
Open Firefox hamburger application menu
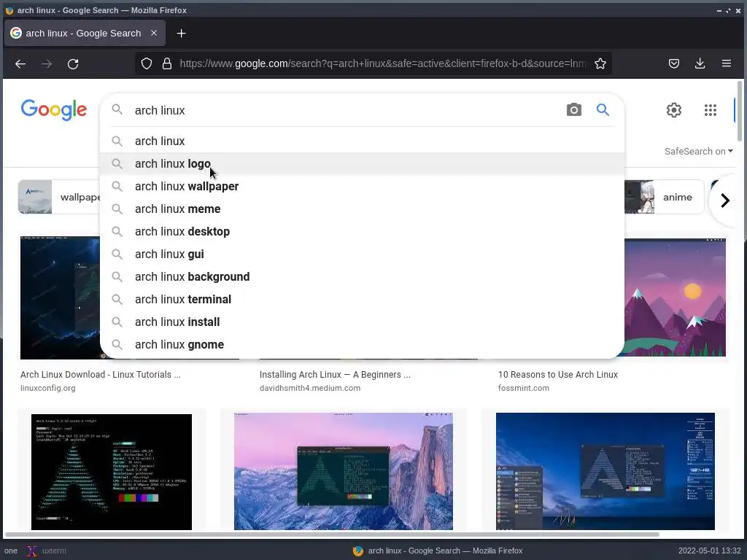727,64
